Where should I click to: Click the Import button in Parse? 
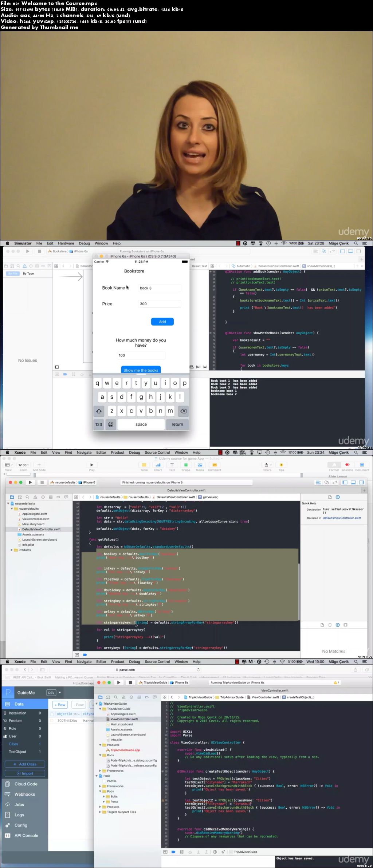pos(25,773)
